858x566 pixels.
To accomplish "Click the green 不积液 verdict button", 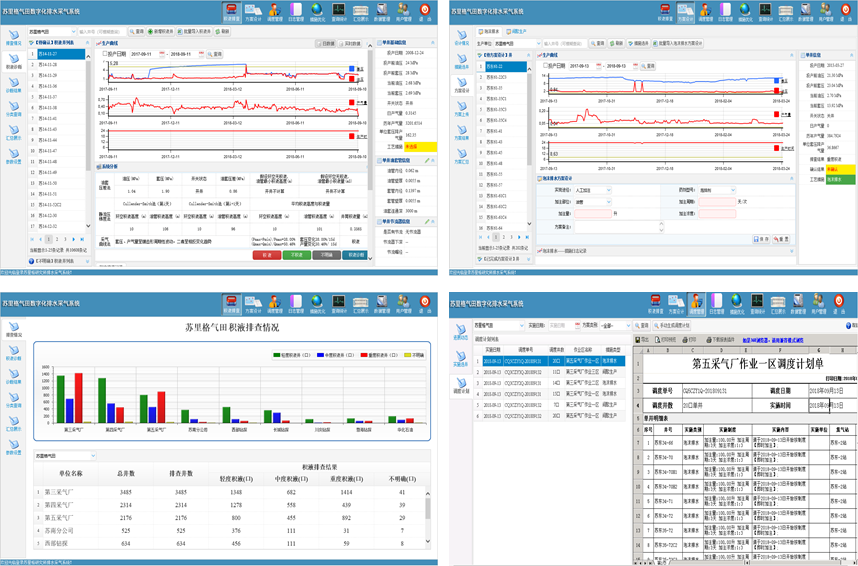I will pyautogui.click(x=297, y=255).
